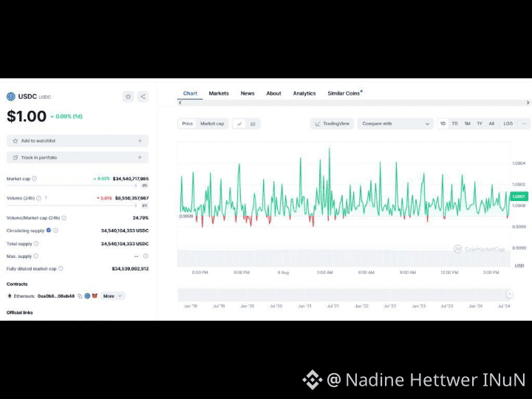Image resolution: width=532 pixels, height=399 pixels.
Task: Click the market cap rank #6 badge
Action: pos(145,185)
